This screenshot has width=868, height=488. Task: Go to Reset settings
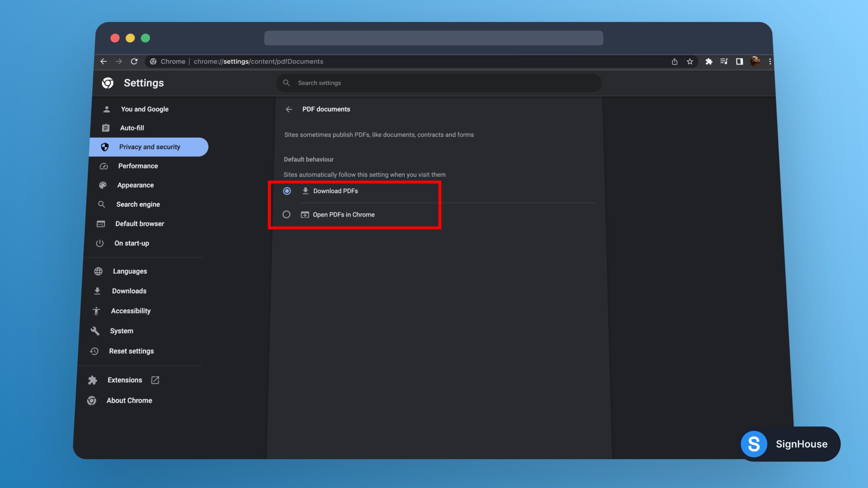pyautogui.click(x=131, y=351)
